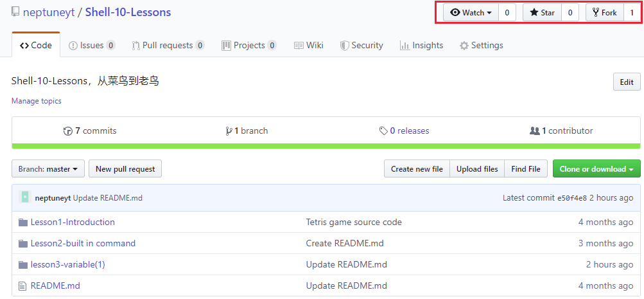Open the Branch: master dropdown

48,168
